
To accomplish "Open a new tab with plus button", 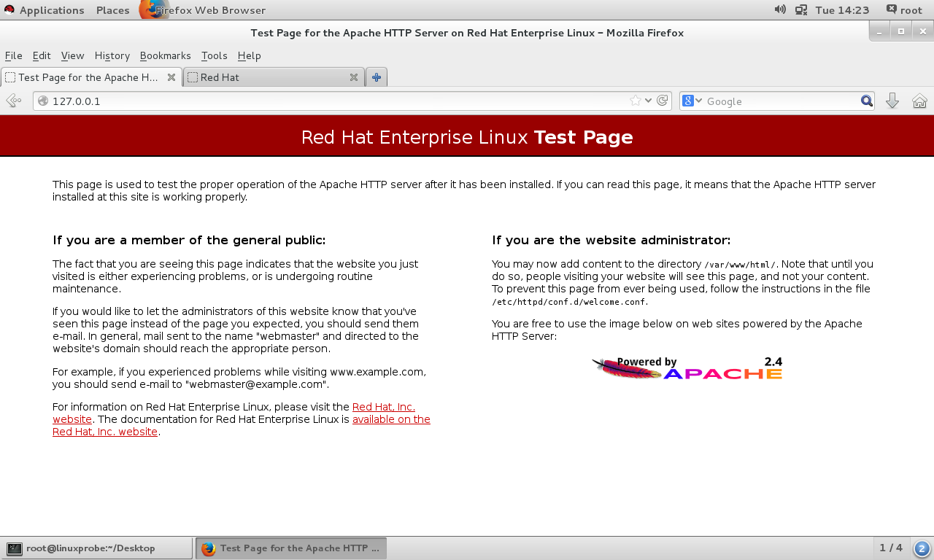I will (376, 77).
